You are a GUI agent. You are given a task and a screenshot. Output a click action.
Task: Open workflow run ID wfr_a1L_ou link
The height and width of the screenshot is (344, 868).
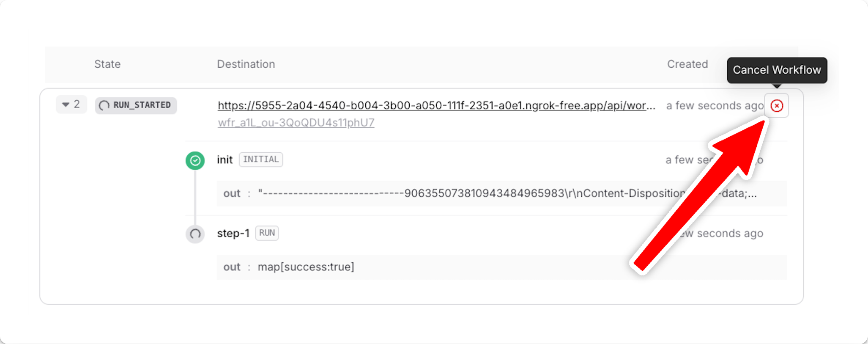(296, 123)
